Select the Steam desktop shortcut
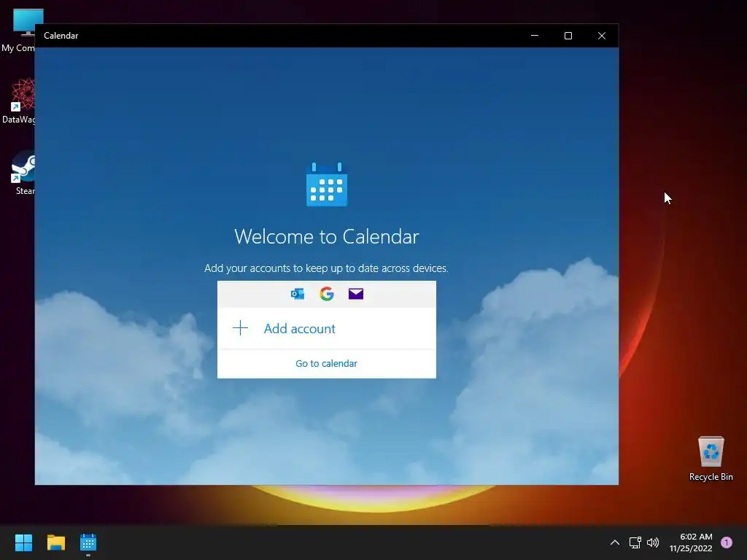The height and width of the screenshot is (560, 747). tap(23, 173)
